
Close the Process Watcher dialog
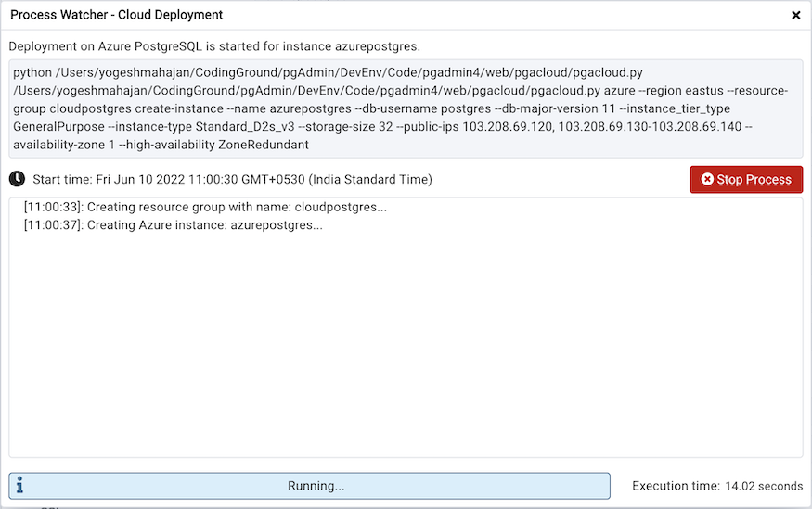coord(795,16)
